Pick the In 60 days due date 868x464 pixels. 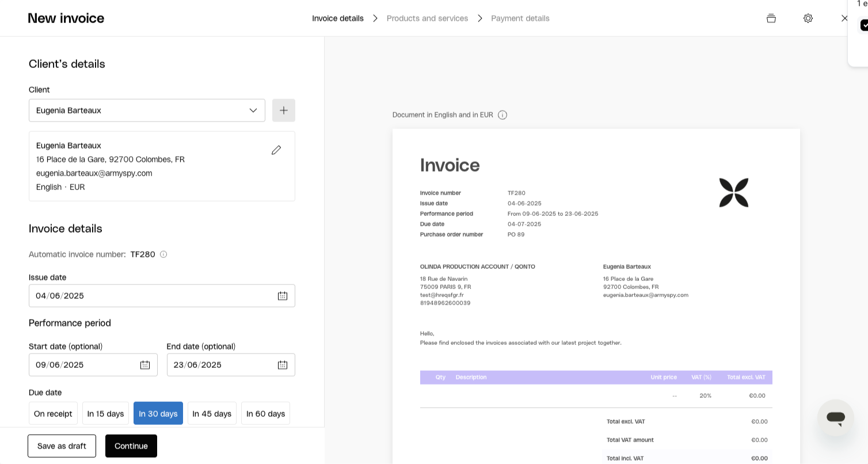265,413
